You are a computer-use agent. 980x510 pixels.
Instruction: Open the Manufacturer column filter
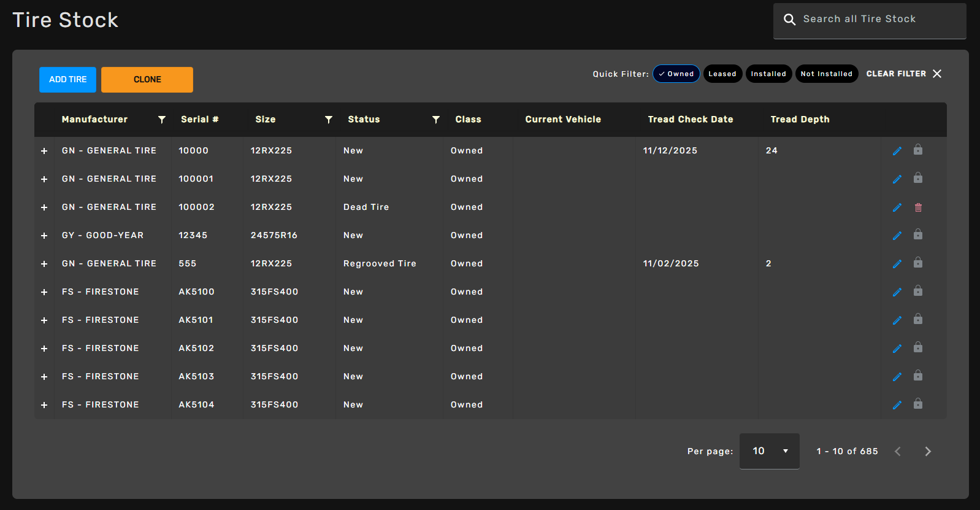[x=162, y=120]
